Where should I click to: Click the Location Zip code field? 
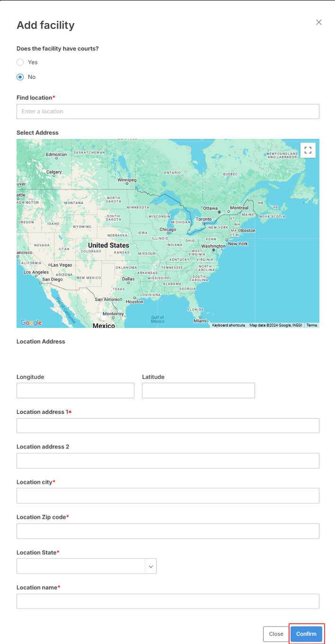point(167,531)
